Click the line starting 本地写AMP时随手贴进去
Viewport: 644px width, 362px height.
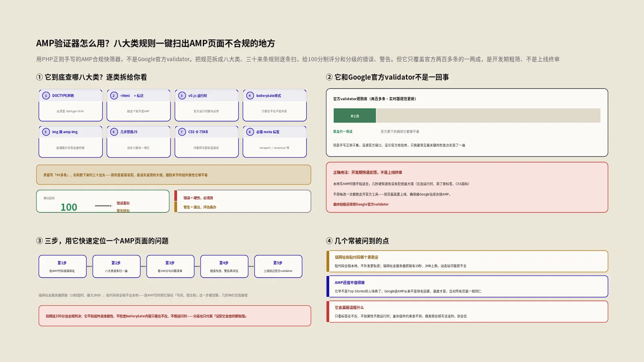tap(401, 184)
